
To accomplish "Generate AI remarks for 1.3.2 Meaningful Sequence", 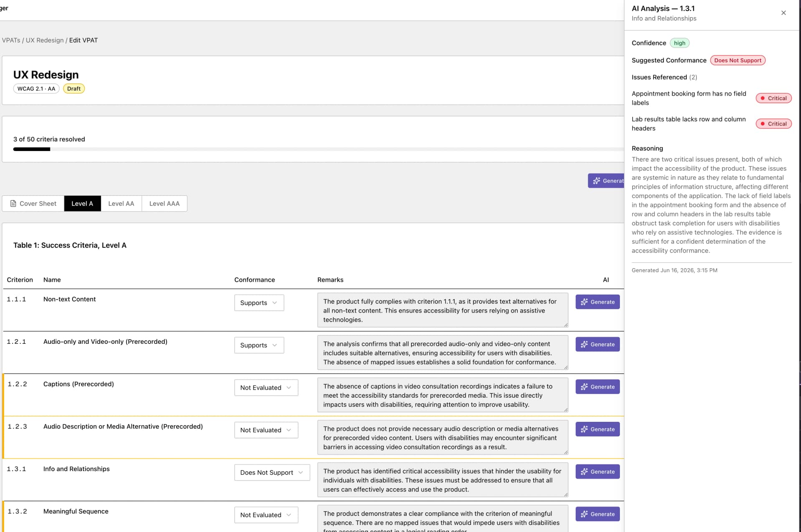I will [x=597, y=514].
